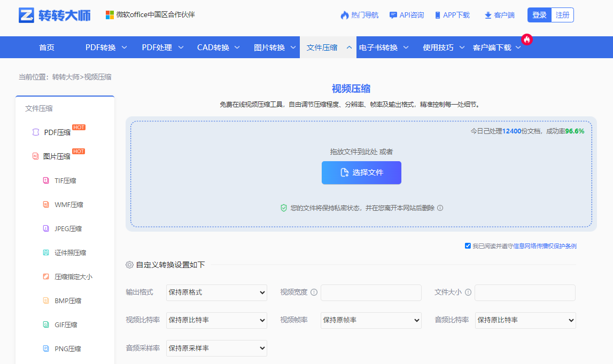
Task: Open the WMF压缩 sidebar entry
Action: (69, 204)
